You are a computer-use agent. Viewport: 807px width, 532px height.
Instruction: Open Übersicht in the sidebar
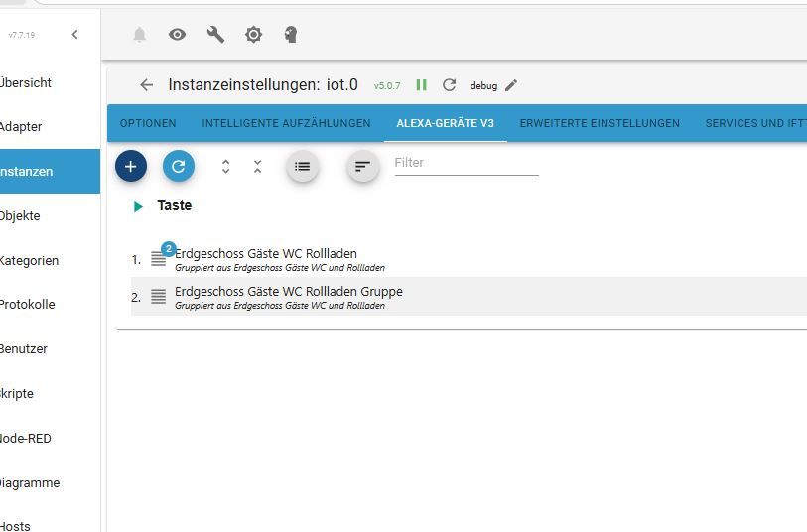50,82
